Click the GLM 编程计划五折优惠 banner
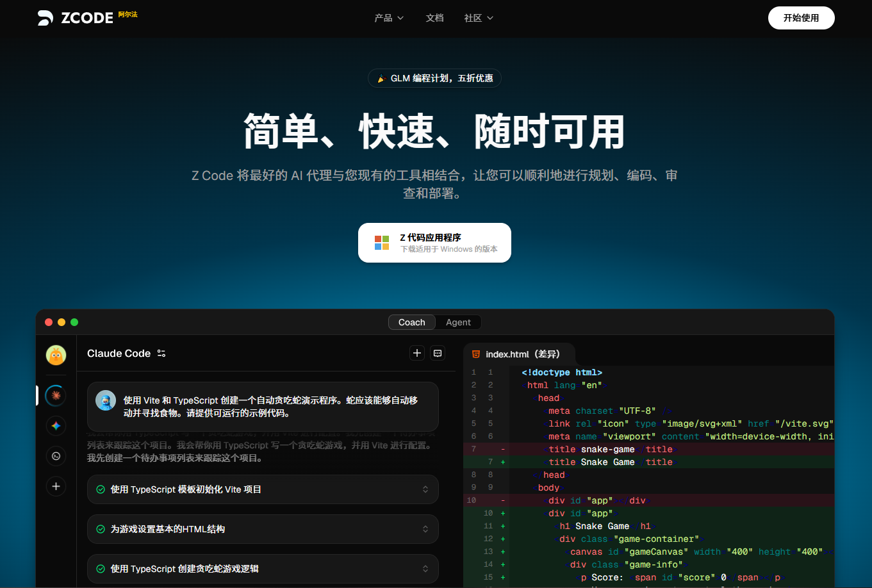This screenshot has height=588, width=872. (434, 78)
